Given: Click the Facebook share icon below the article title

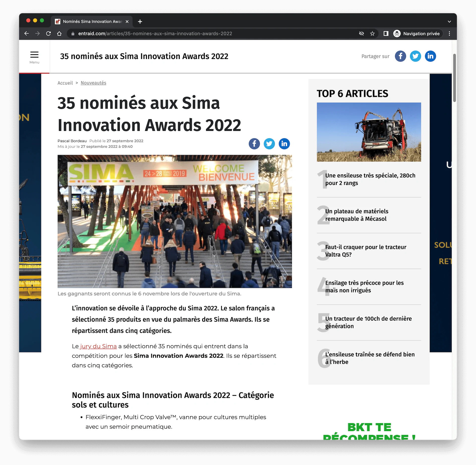Looking at the screenshot, I should tap(254, 144).
